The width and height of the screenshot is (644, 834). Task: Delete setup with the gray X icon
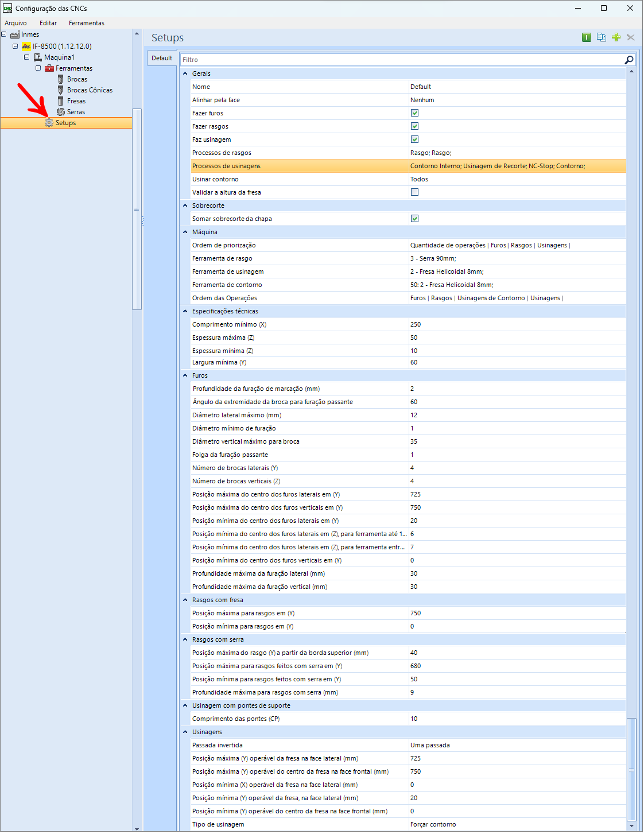click(631, 37)
